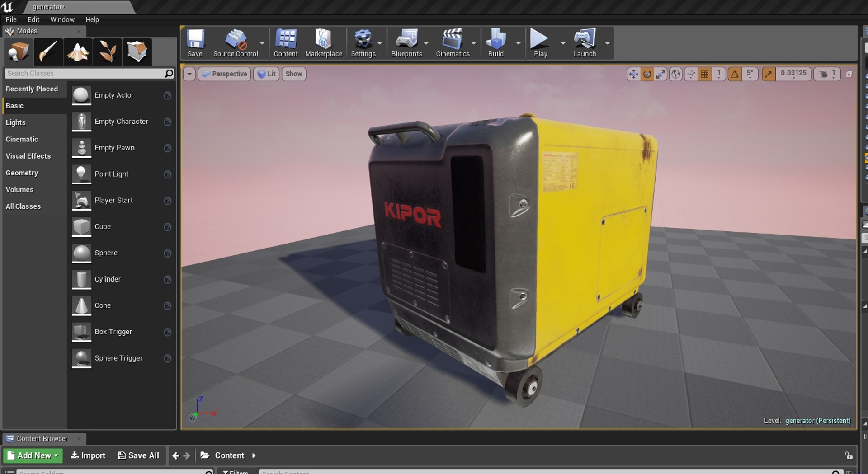Open the Blueprints toolbar icon
Viewport: 868px width, 474px height.
tap(406, 43)
